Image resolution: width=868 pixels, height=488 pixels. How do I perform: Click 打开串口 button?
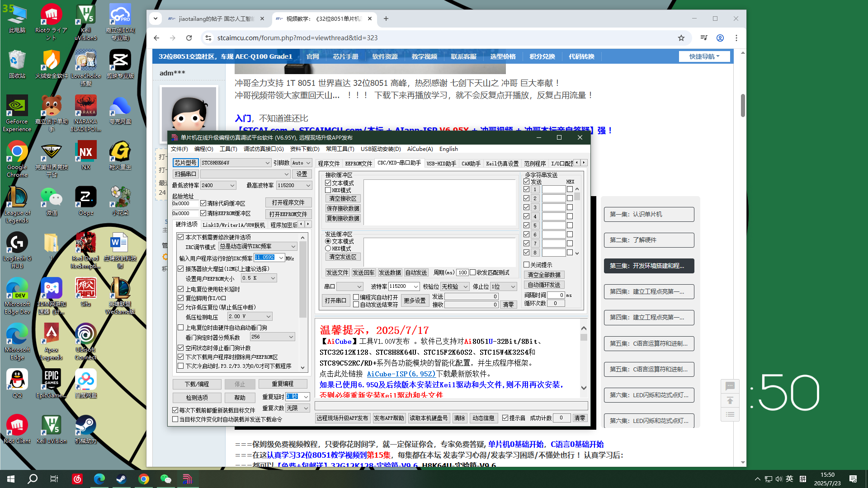335,300
